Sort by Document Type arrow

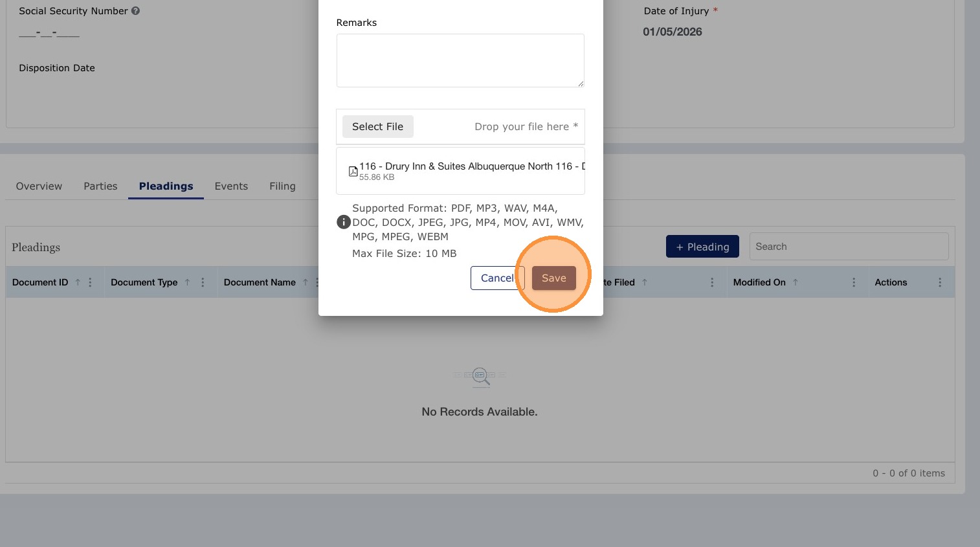187,282
